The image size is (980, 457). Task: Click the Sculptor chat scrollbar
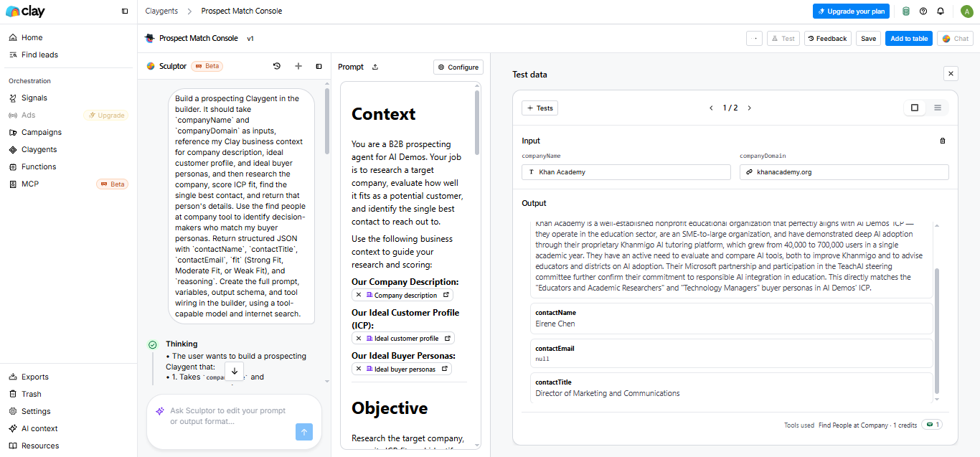[326, 121]
